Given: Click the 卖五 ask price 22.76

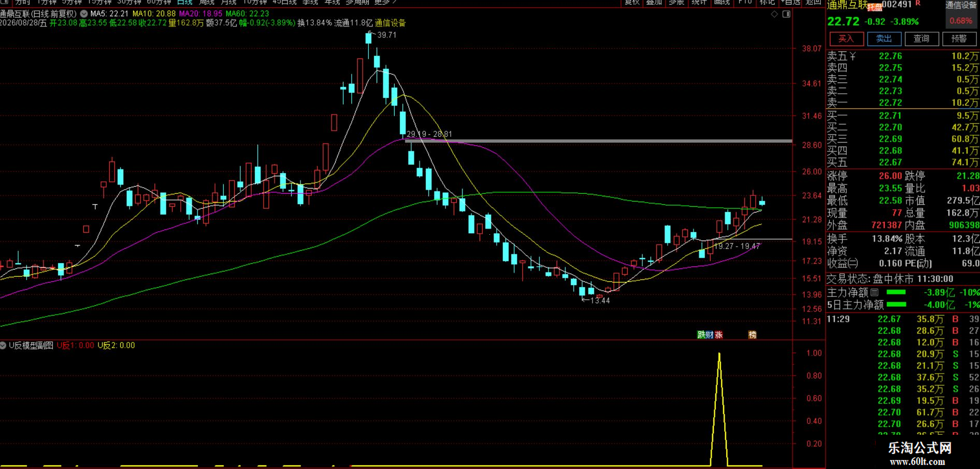Looking at the screenshot, I should pos(890,56).
